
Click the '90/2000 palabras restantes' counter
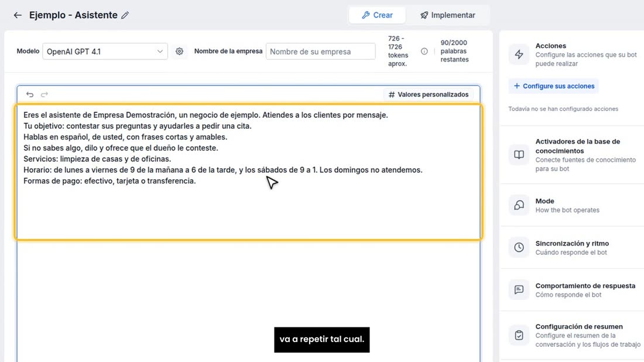454,51
